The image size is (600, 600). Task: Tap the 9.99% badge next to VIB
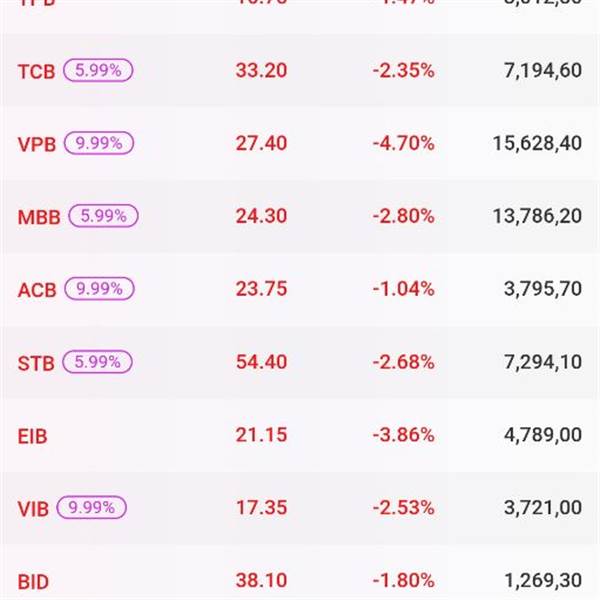[93, 508]
